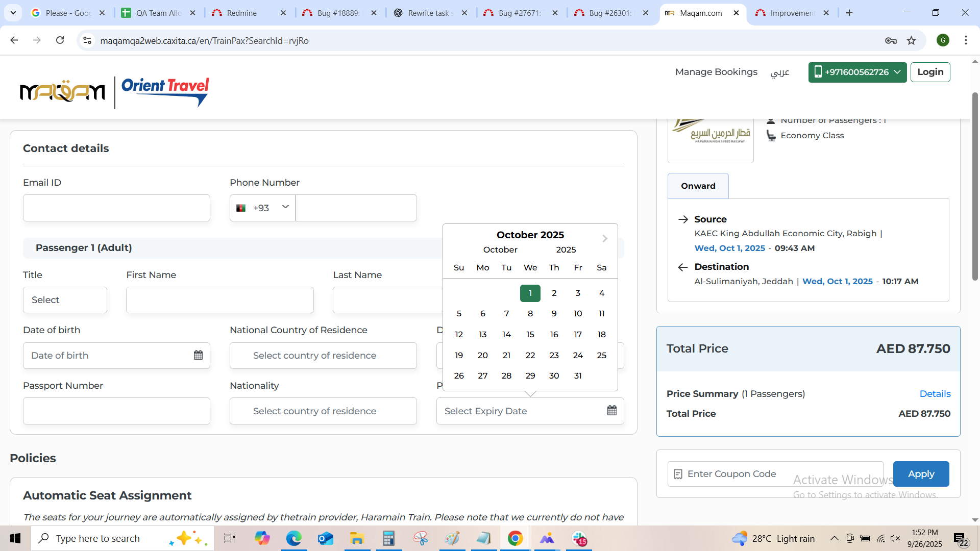Open the phone country code dropdown
This screenshot has height=551, width=980.
262,208
